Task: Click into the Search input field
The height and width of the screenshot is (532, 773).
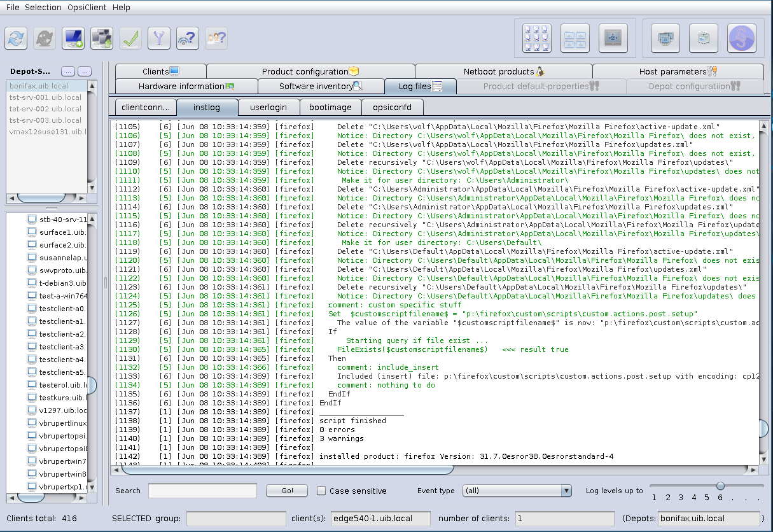Action: pyautogui.click(x=202, y=491)
